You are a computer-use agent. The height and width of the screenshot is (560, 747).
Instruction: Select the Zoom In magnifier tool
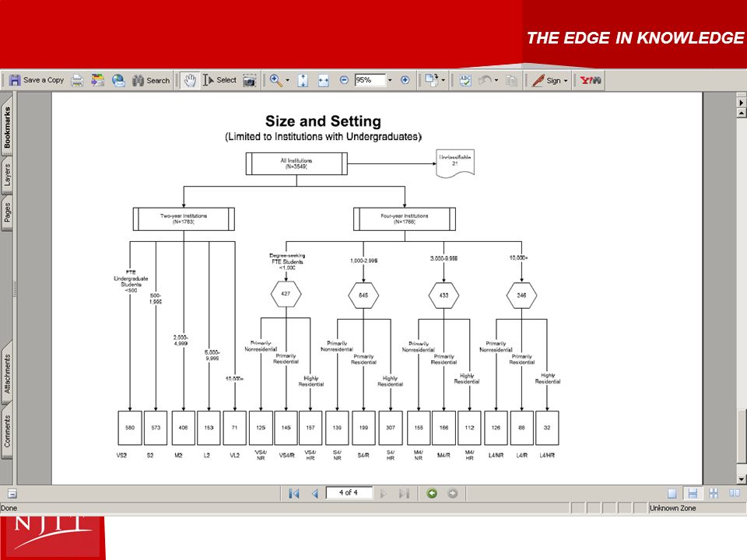[275, 80]
